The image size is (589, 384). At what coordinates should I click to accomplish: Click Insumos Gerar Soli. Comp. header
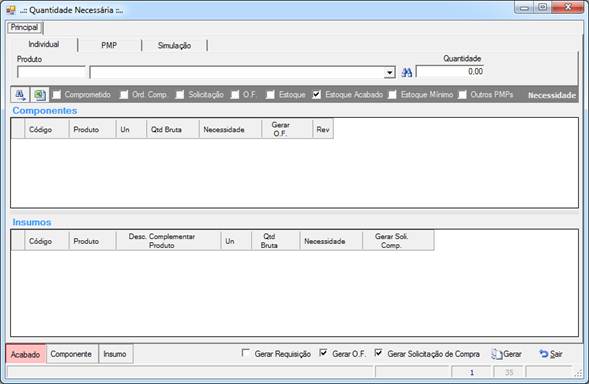point(398,241)
